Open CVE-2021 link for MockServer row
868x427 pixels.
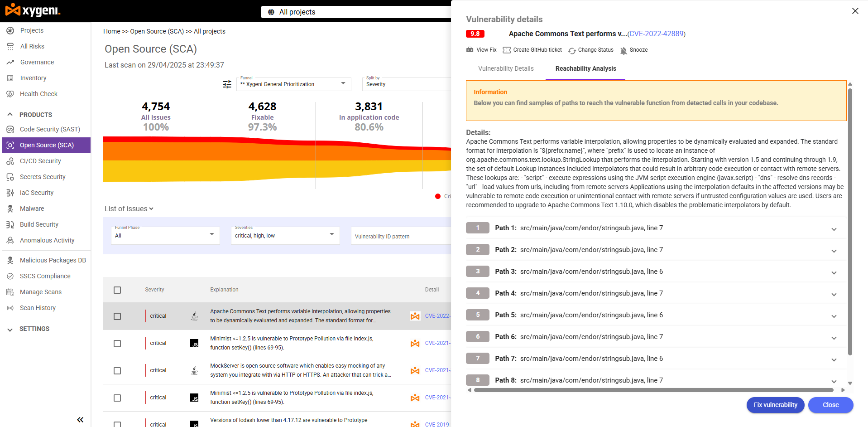pyautogui.click(x=437, y=370)
